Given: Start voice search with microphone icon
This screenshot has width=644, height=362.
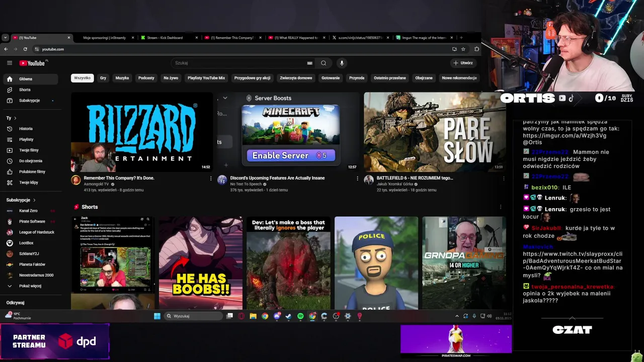Looking at the screenshot, I should tap(342, 63).
